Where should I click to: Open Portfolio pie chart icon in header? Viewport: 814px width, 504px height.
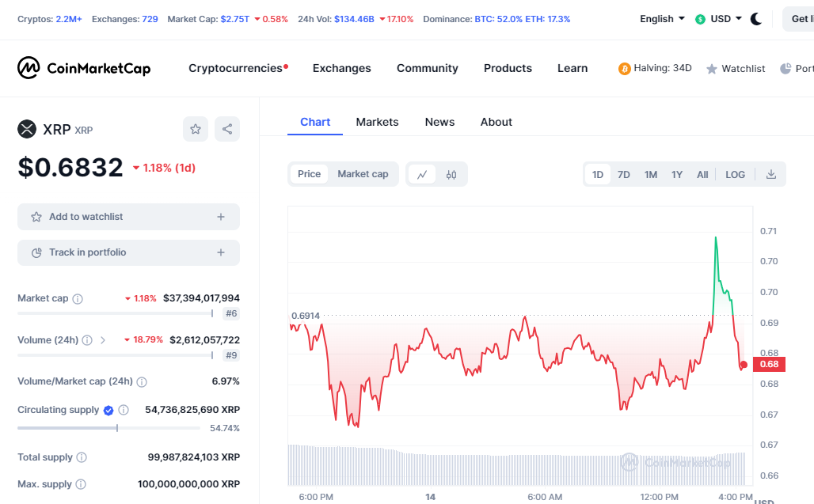785,69
